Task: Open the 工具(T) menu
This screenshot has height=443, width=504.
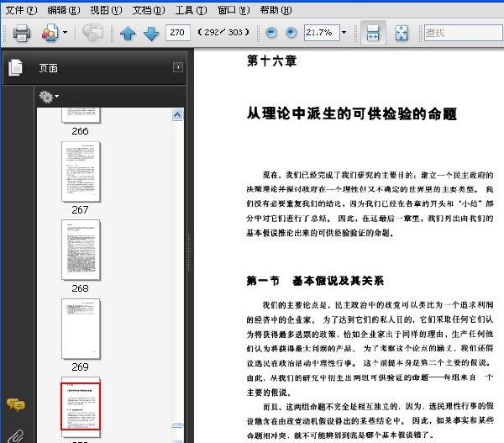Action: (191, 10)
